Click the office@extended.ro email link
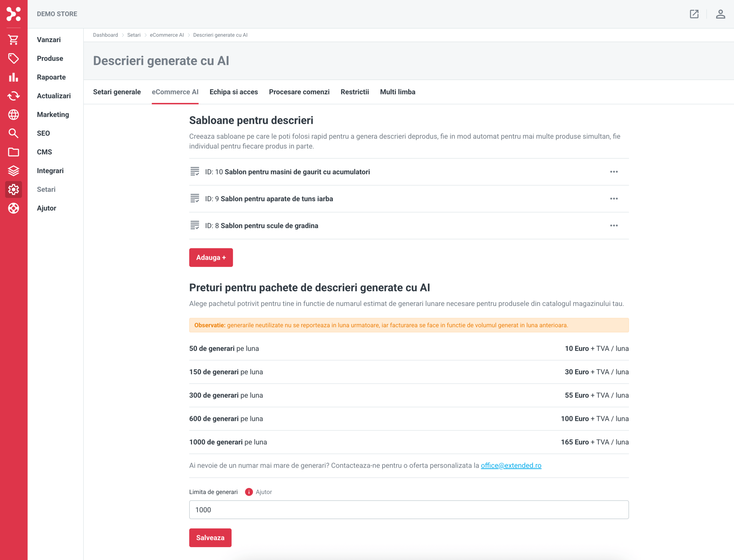Image resolution: width=734 pixels, height=560 pixels. [x=511, y=465]
